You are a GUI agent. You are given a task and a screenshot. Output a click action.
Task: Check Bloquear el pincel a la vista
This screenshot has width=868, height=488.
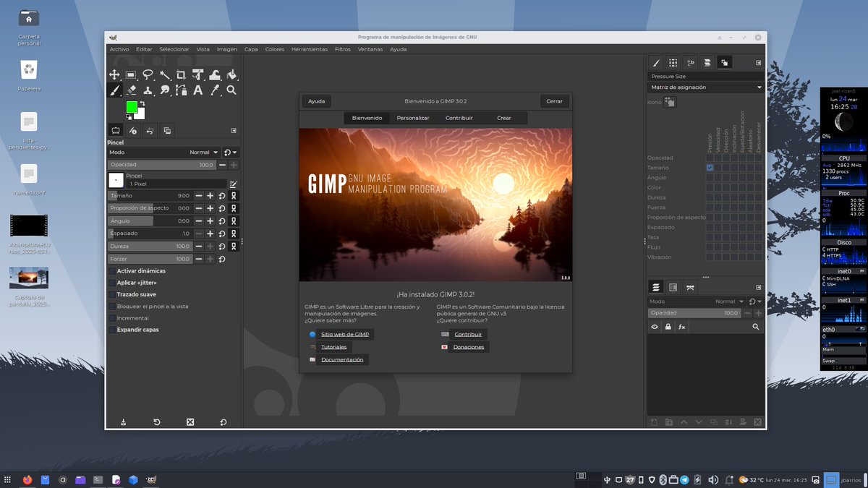[111, 307]
